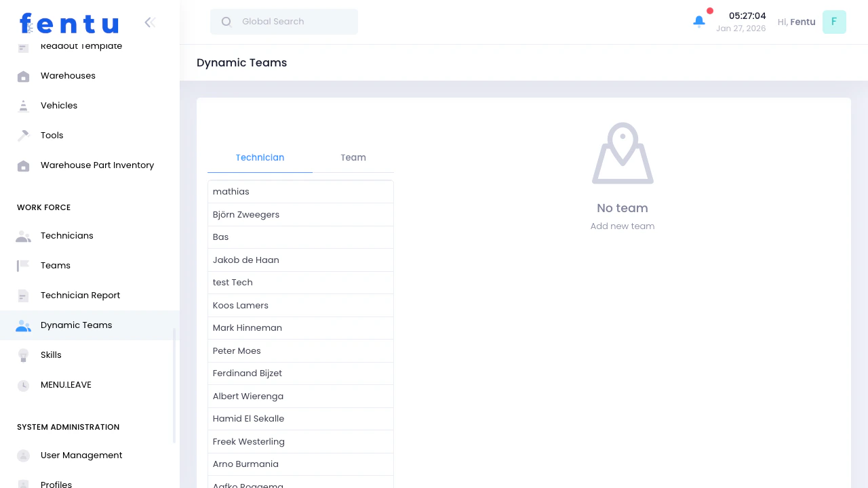The width and height of the screenshot is (868, 488).
Task: Select the Dynamic Teams icon
Action: coord(23,325)
